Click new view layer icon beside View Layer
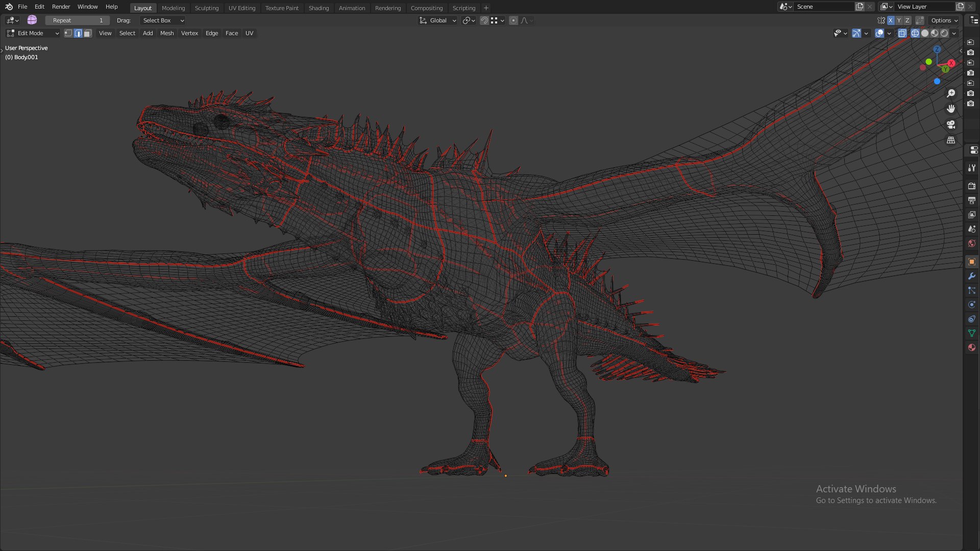Viewport: 980px width, 551px height. (x=960, y=7)
